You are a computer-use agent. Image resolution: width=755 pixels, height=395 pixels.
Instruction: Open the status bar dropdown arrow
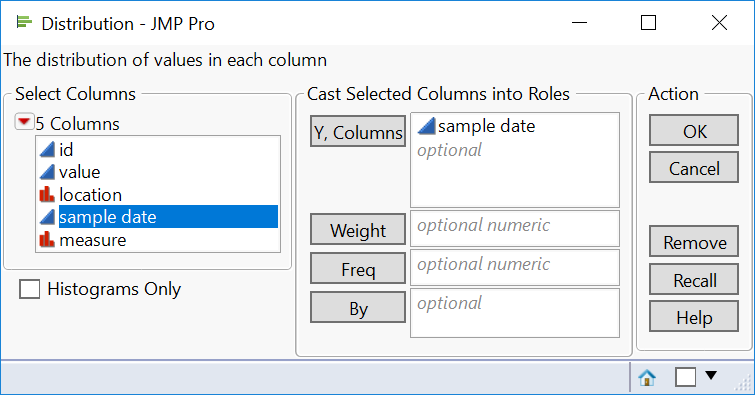pyautogui.click(x=711, y=375)
